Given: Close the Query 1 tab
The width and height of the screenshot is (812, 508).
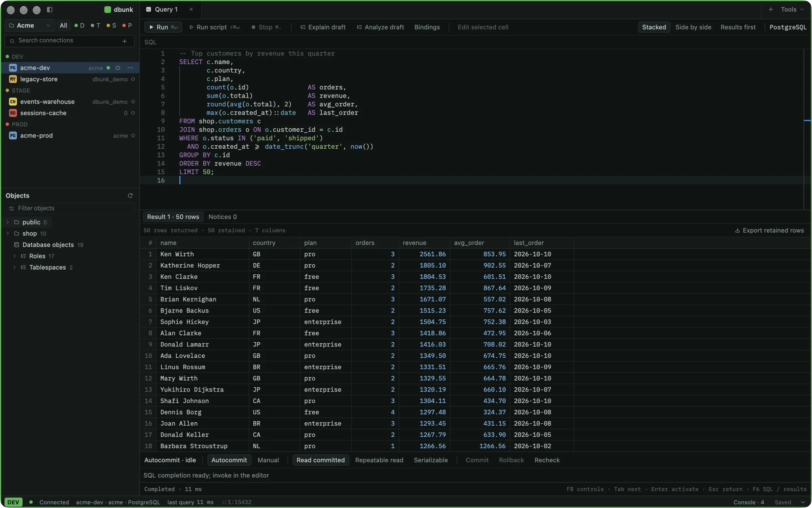Looking at the screenshot, I should pyautogui.click(x=191, y=9).
